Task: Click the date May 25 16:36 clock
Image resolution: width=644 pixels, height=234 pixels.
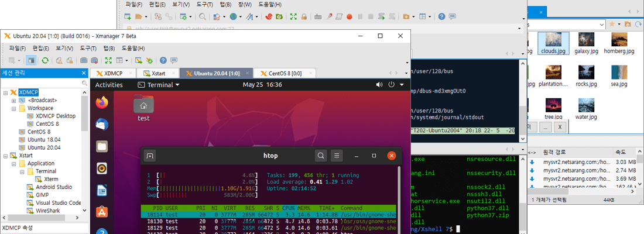Action: point(262,85)
